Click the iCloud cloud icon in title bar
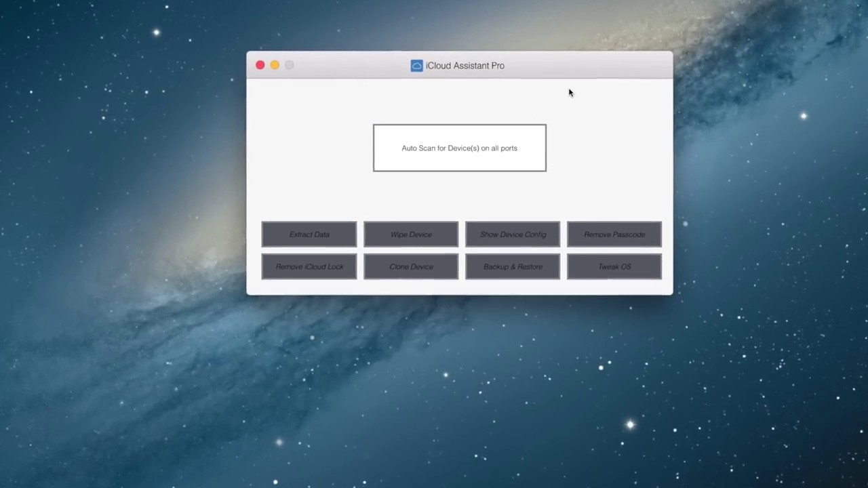 click(416, 66)
